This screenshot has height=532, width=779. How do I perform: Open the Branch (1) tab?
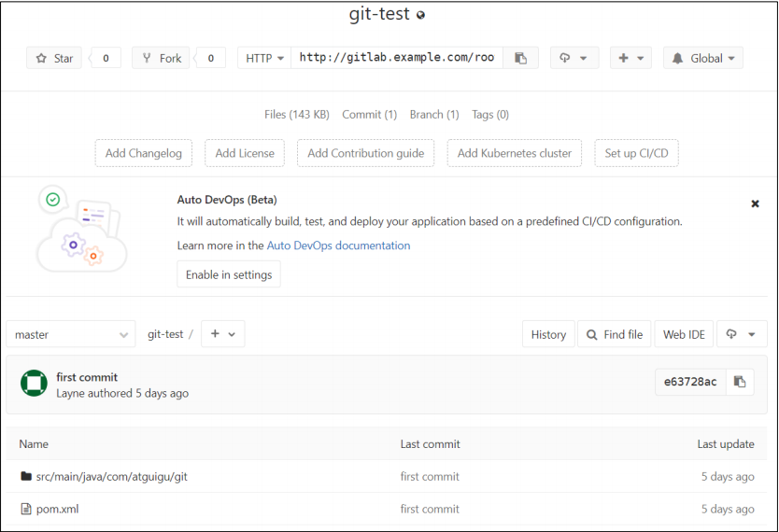coord(433,115)
